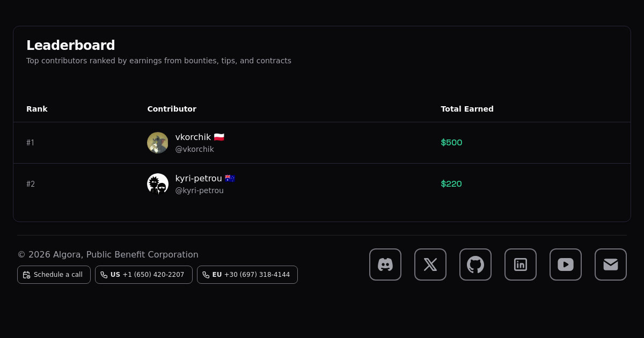This screenshot has height=338, width=644.
Task: Open the YouTube channel icon
Action: click(x=566, y=264)
